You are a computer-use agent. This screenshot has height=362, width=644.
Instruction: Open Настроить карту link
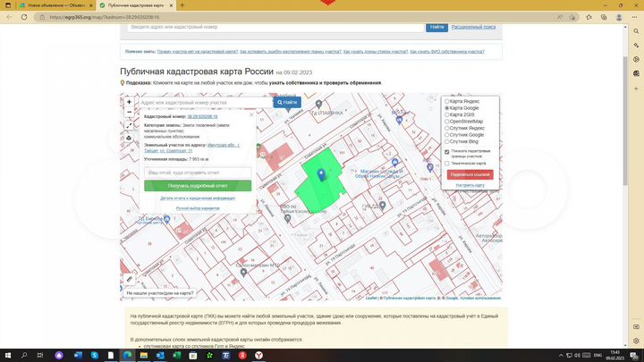(470, 185)
